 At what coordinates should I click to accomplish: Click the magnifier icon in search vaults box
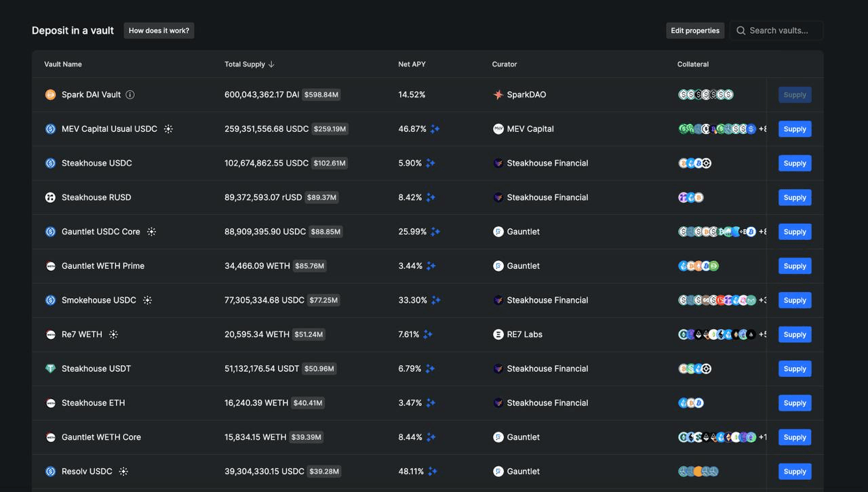[x=741, y=30]
